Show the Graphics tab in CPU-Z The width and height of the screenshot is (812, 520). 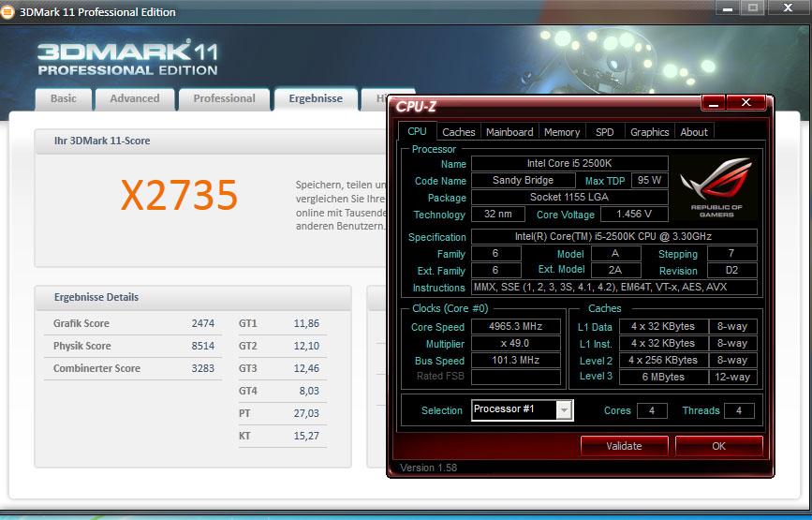tap(649, 132)
